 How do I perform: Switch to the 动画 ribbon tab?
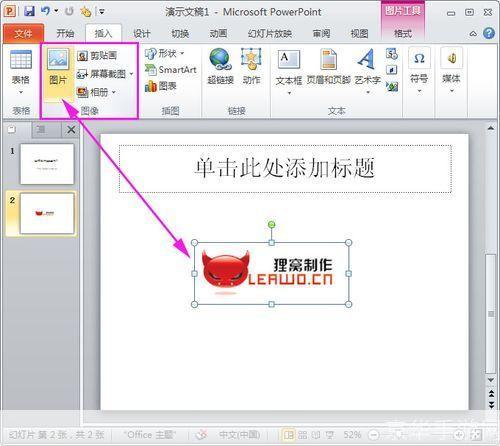pos(218,33)
